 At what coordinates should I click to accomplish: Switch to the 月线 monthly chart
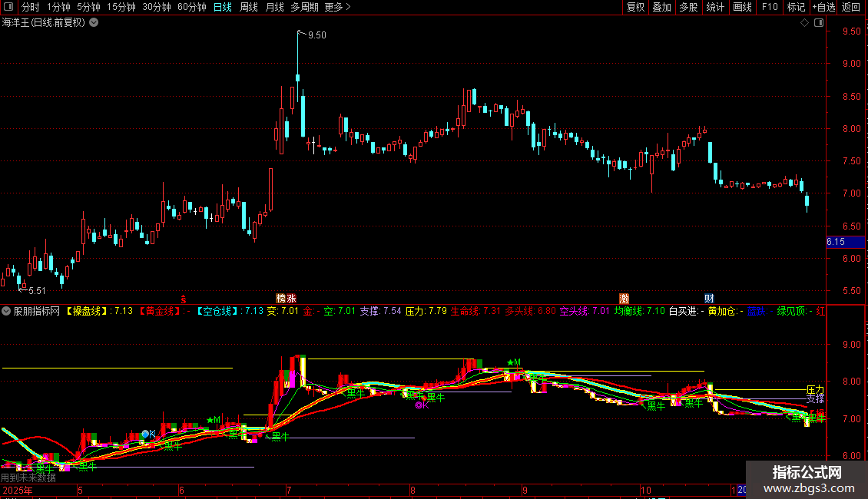274,7
